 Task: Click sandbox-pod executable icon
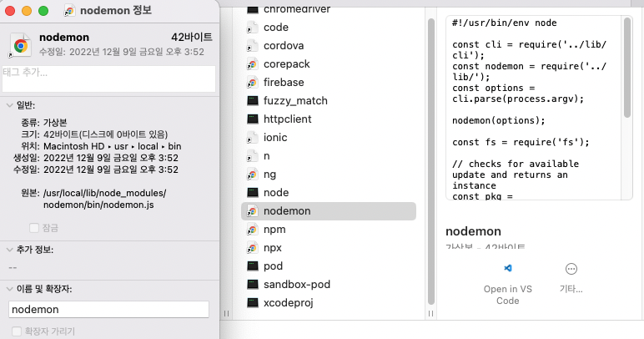(x=252, y=285)
